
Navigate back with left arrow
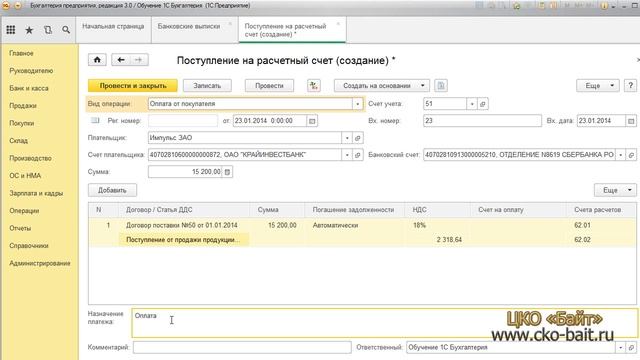[121, 60]
